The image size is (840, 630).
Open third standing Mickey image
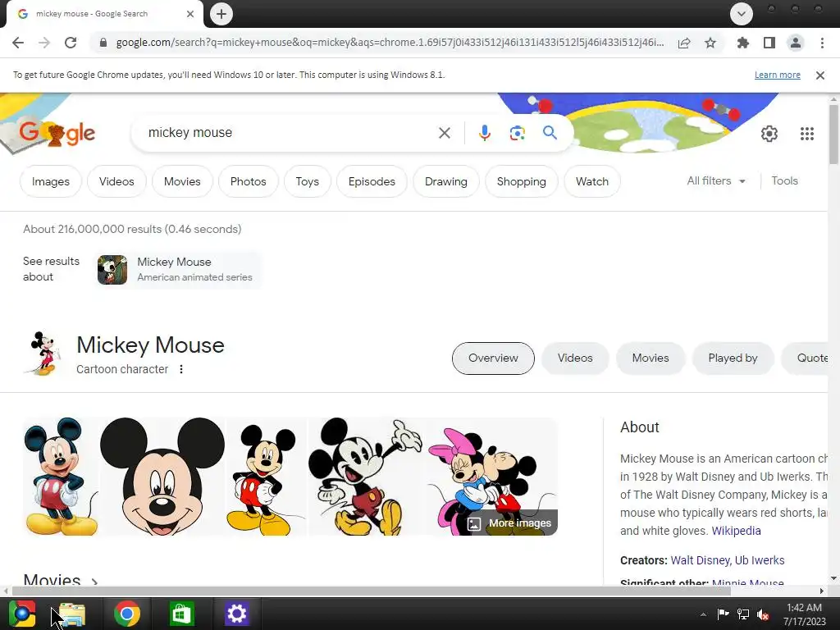point(267,477)
